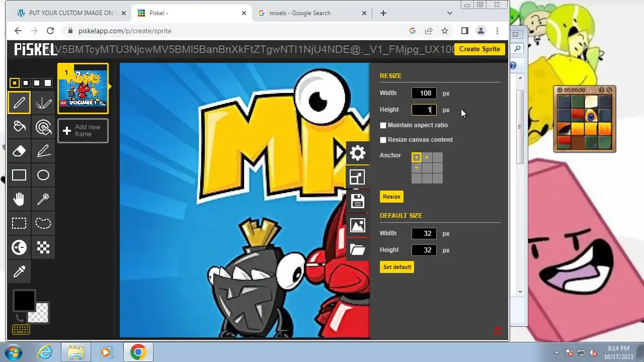Click the Resize Width input field
The image size is (644, 362).
coord(424,93)
